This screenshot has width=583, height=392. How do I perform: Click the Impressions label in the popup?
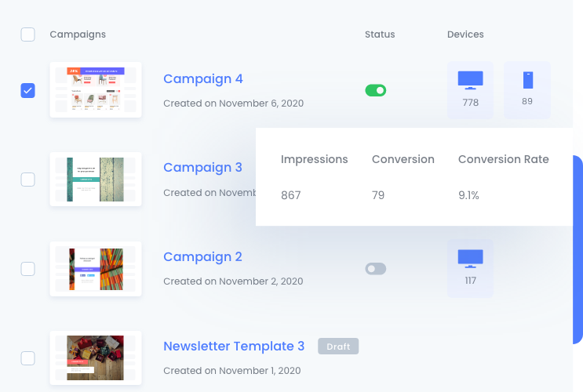(314, 159)
